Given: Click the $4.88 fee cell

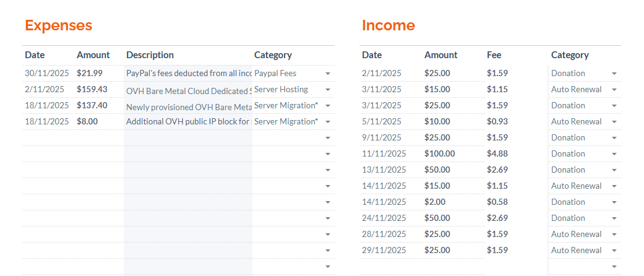Looking at the screenshot, I should point(497,153).
